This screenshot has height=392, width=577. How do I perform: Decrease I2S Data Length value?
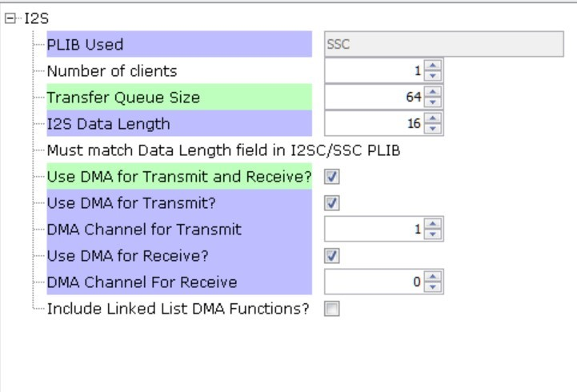[x=433, y=129]
